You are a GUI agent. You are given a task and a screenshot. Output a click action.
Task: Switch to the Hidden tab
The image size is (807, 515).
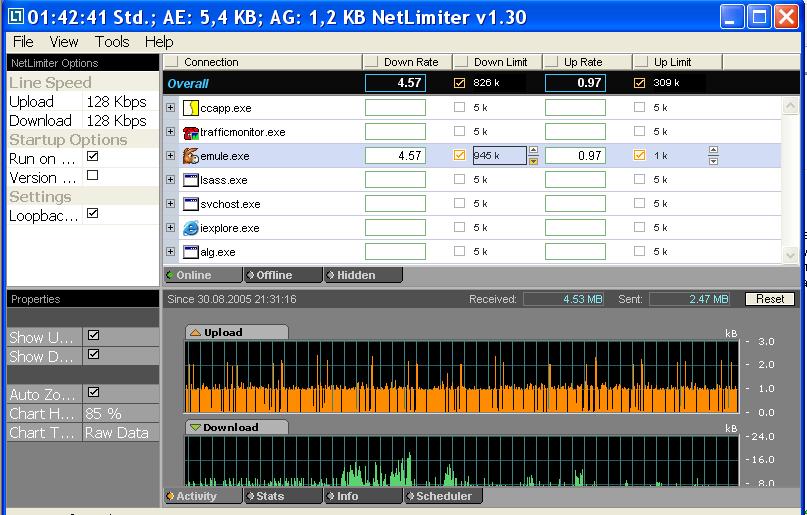click(364, 275)
